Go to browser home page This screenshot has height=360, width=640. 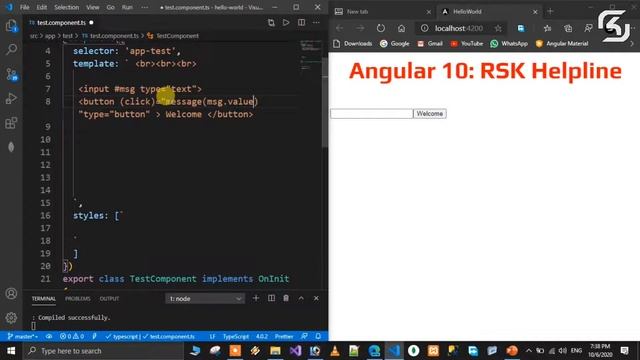click(x=402, y=28)
